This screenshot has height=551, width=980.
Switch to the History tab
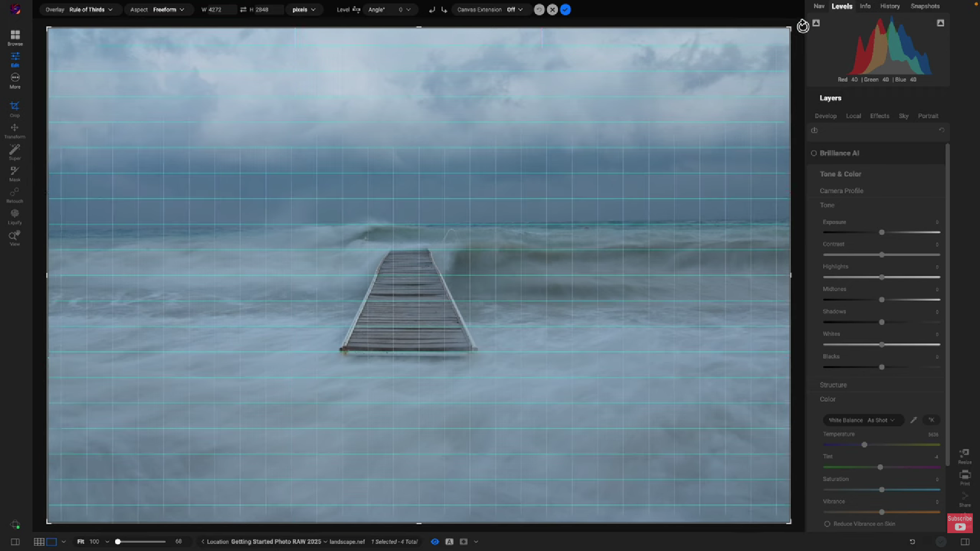click(890, 6)
